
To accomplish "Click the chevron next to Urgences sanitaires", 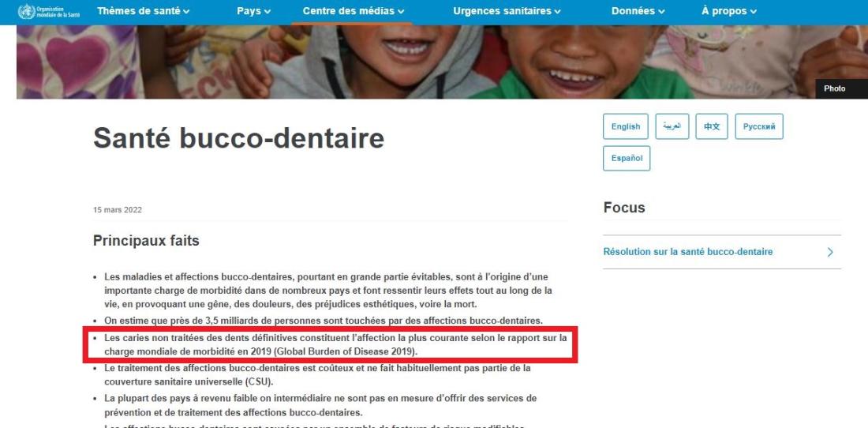I will [557, 12].
